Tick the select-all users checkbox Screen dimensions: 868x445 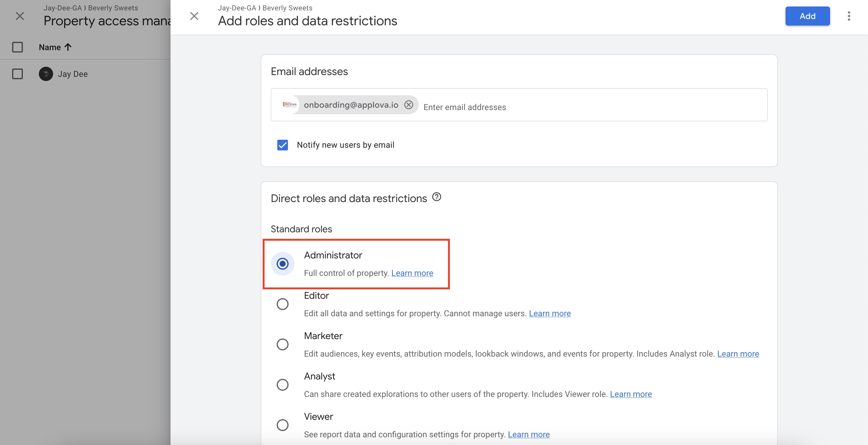[17, 47]
